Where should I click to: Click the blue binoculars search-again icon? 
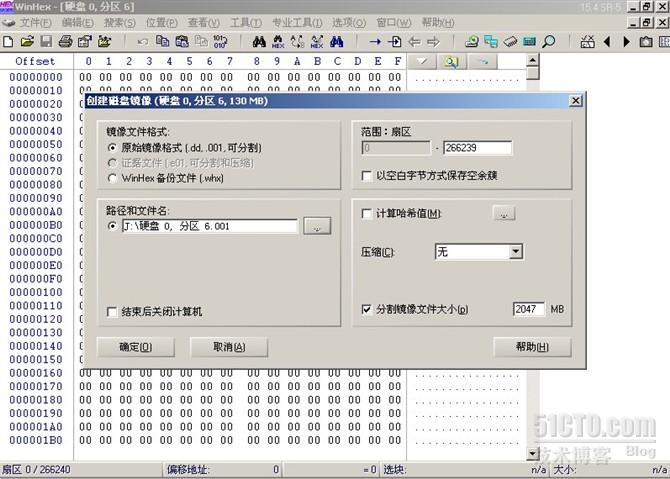click(x=337, y=41)
